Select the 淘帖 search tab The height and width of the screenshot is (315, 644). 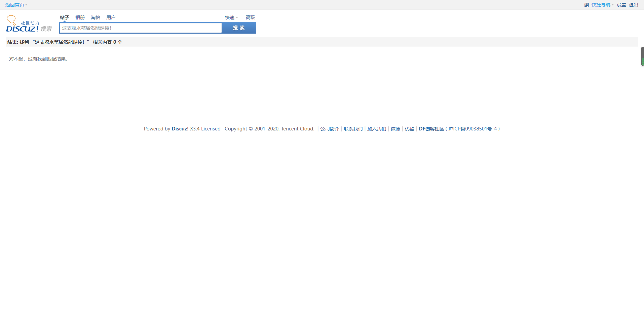coord(96,17)
